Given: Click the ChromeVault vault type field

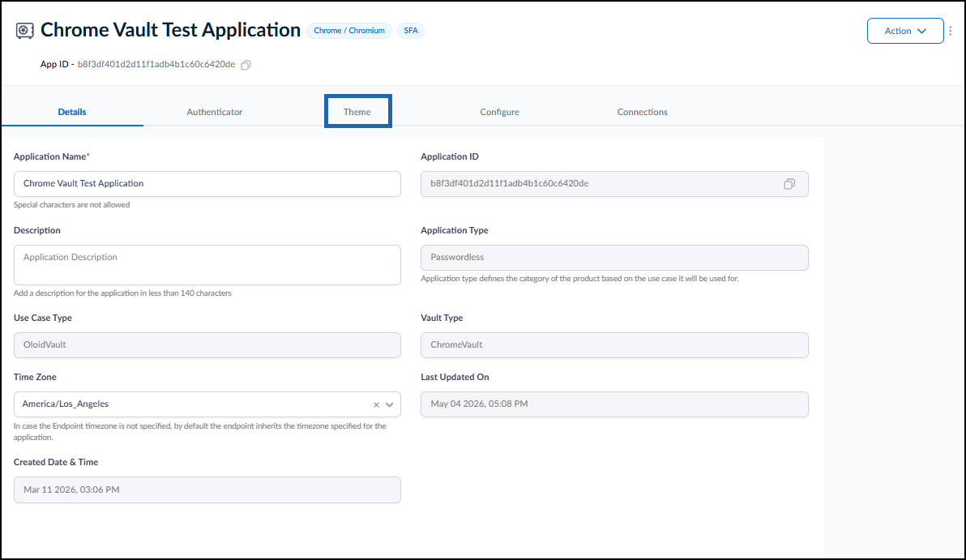Looking at the screenshot, I should (x=614, y=345).
